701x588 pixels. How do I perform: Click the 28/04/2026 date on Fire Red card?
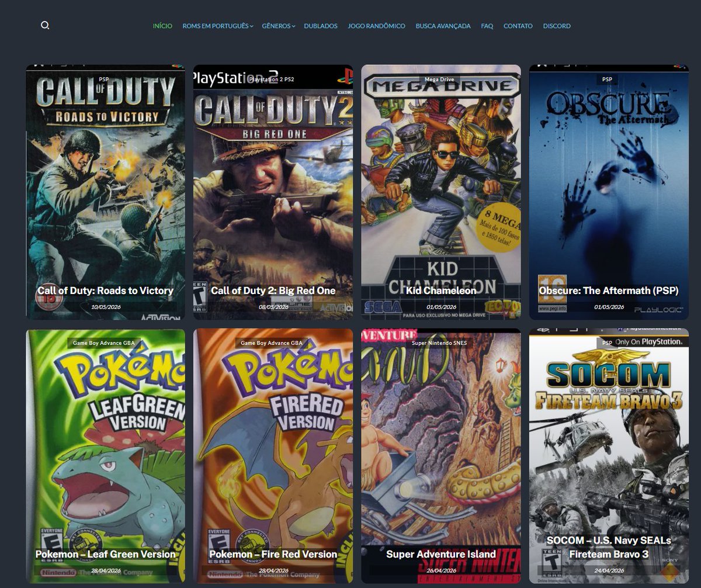coord(273,570)
